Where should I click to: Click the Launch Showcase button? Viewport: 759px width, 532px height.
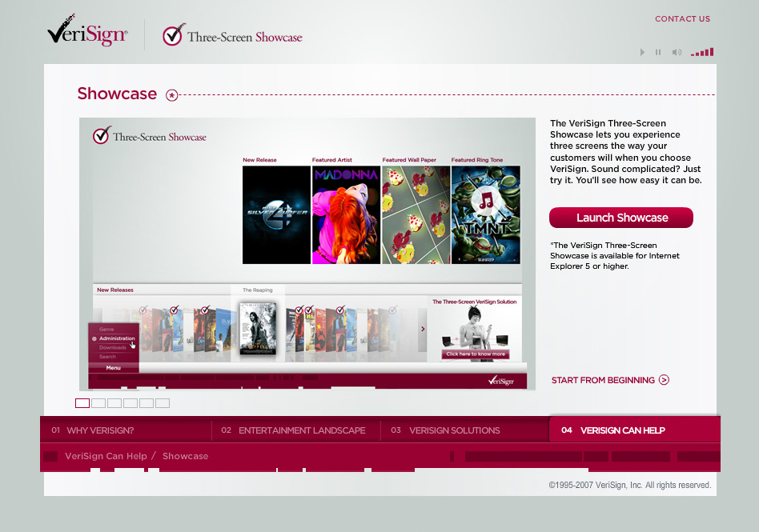point(621,218)
